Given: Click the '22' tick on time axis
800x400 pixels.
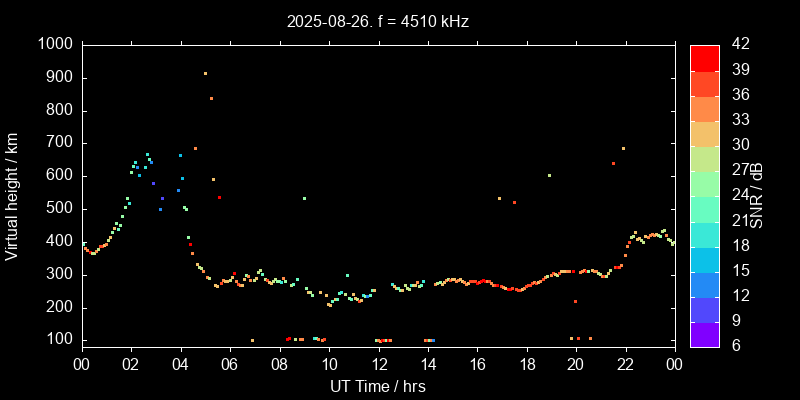Looking at the screenshot, I should tap(625, 365).
